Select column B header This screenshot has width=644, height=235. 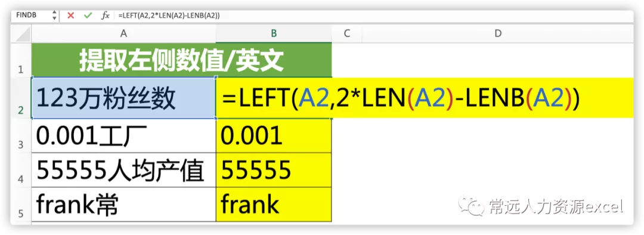[274, 33]
